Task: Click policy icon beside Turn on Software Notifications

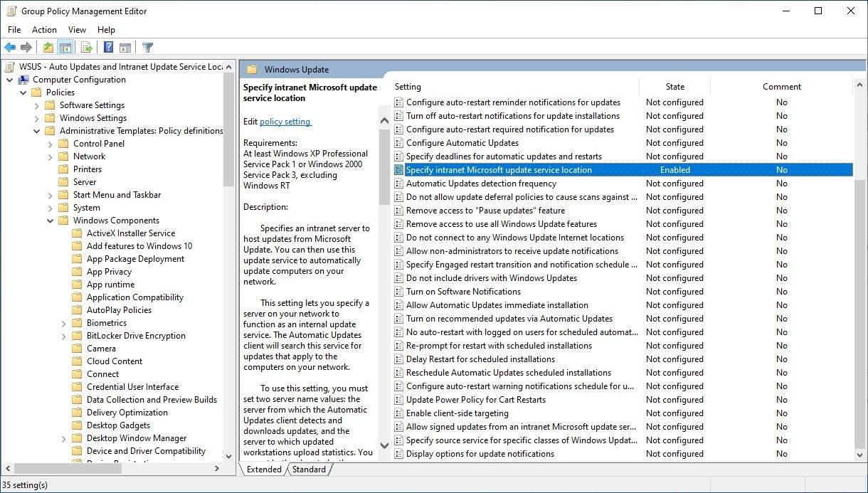Action: pyautogui.click(x=398, y=292)
